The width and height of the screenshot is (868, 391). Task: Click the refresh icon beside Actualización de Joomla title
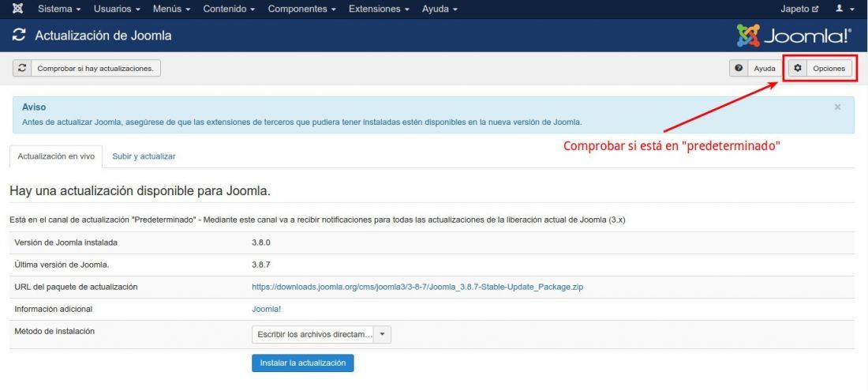pos(19,36)
